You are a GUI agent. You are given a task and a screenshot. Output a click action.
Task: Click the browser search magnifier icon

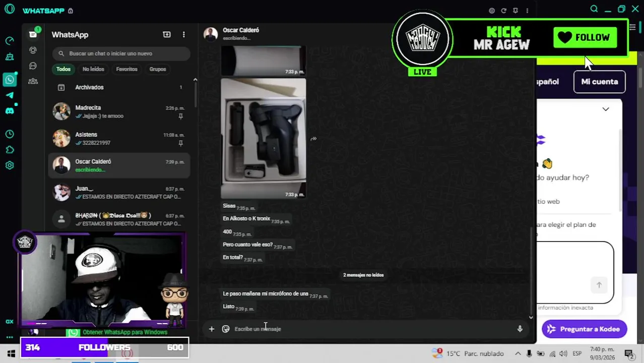pyautogui.click(x=594, y=9)
